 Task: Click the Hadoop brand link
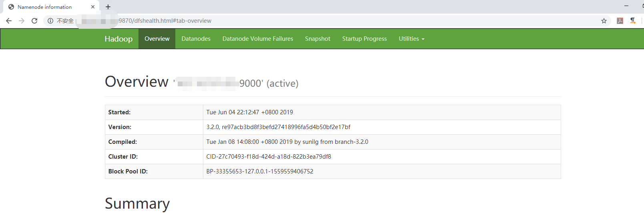[118, 39]
